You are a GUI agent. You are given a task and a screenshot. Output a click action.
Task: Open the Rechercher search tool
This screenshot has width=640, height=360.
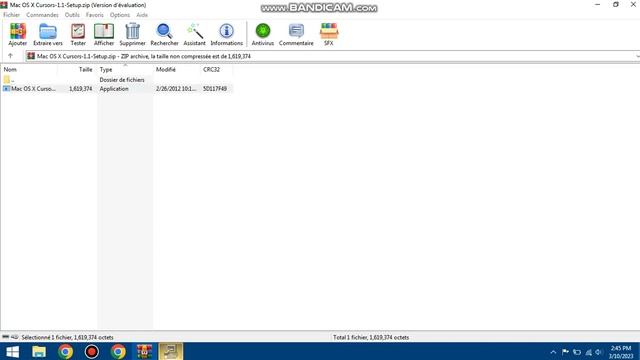coord(164,34)
